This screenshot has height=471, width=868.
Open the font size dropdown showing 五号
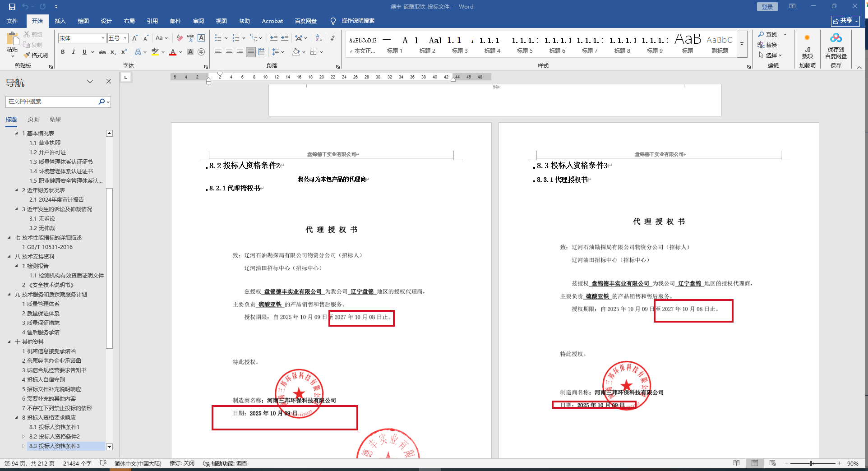click(125, 38)
